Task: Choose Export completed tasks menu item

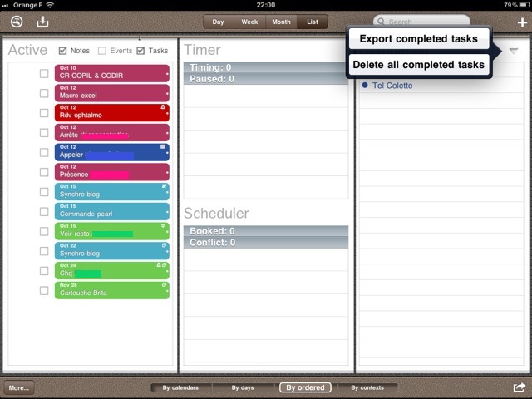Action: (x=418, y=39)
